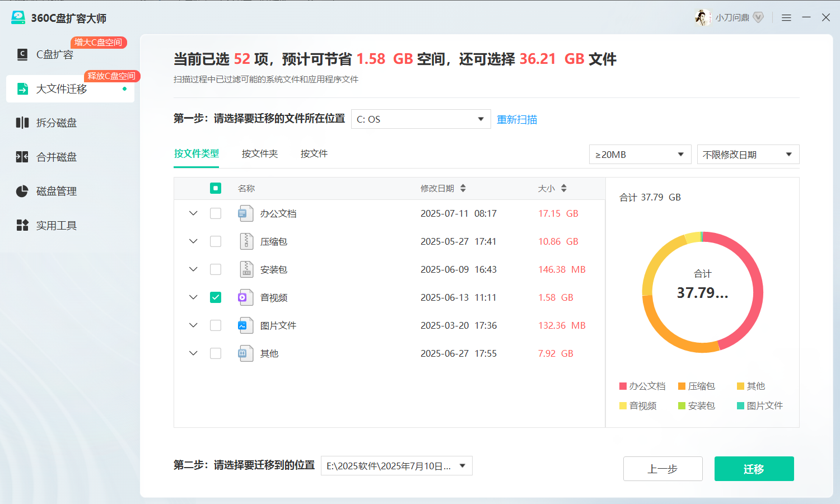Toggle the select-all header checkbox
The image size is (840, 504).
(x=216, y=189)
